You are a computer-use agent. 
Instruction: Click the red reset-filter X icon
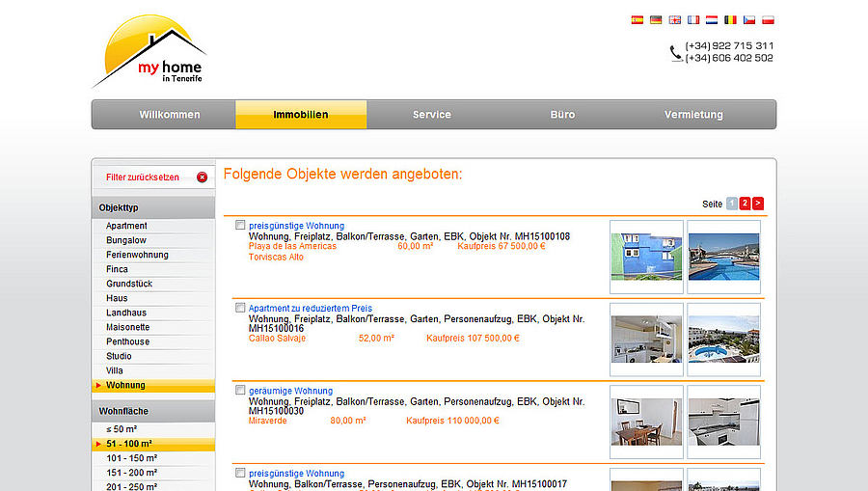click(202, 177)
